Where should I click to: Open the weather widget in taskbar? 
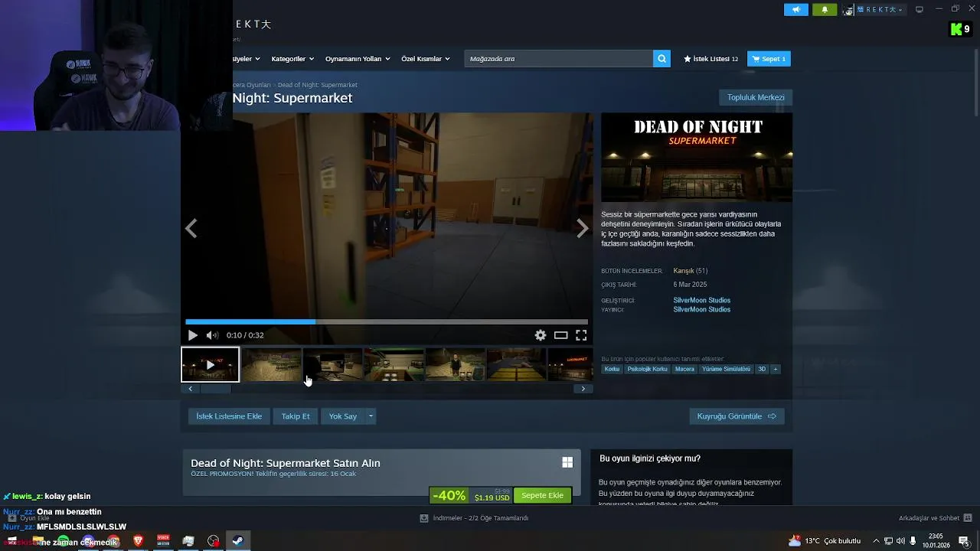(825, 541)
